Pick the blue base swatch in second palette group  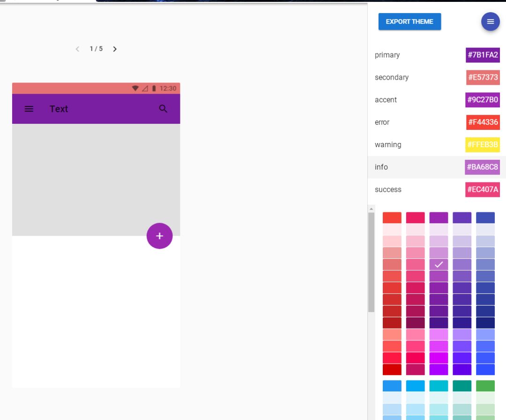[x=392, y=386]
